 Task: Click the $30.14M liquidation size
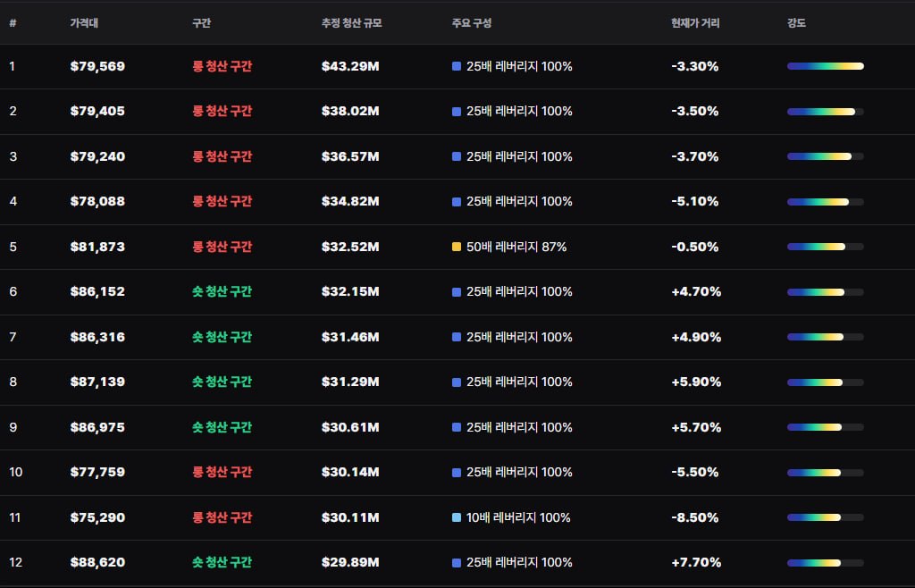[350, 473]
